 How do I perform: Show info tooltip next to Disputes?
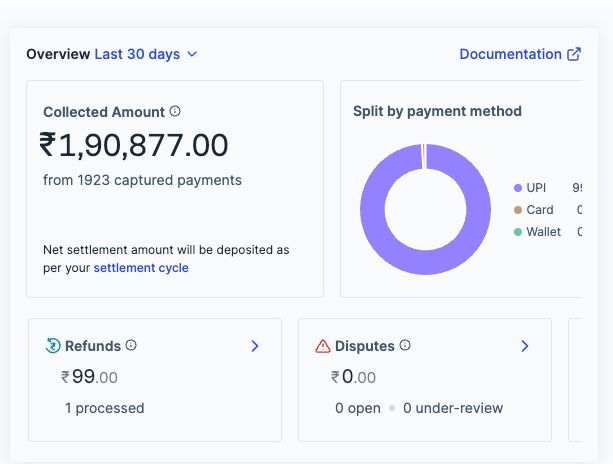click(x=405, y=346)
